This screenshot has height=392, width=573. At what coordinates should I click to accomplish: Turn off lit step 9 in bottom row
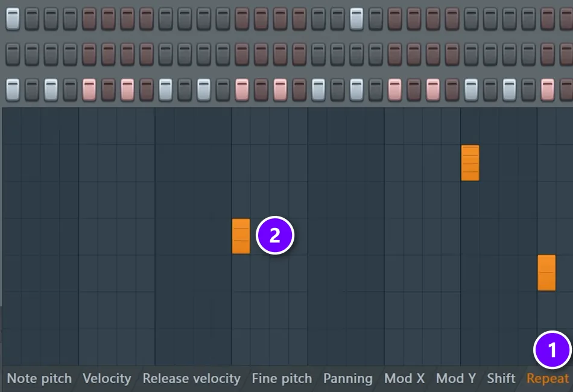165,89
